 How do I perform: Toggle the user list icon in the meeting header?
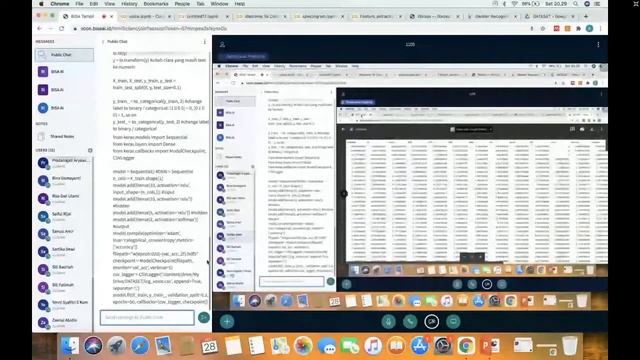coord(222,44)
